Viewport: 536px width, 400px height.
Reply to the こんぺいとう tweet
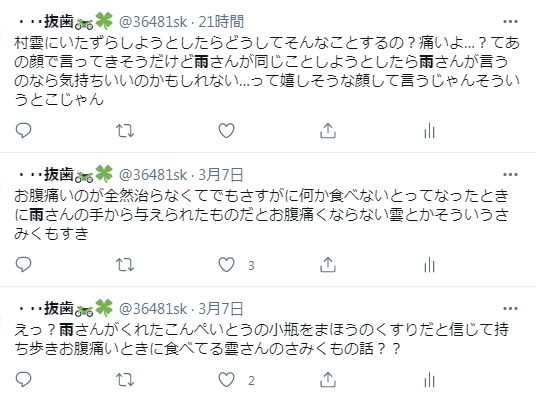point(23,380)
